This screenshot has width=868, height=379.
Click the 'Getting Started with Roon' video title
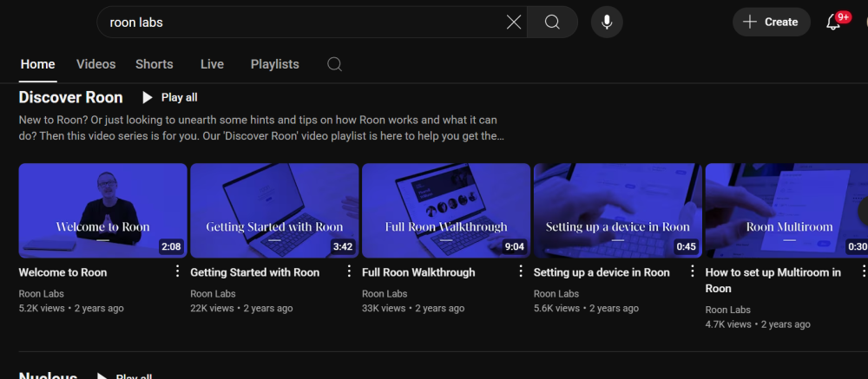coord(254,272)
